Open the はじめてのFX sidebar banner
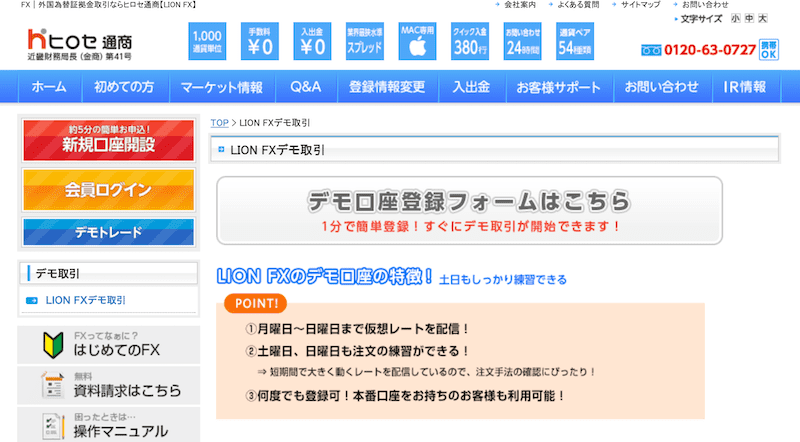This screenshot has width=800, height=442. [x=108, y=345]
